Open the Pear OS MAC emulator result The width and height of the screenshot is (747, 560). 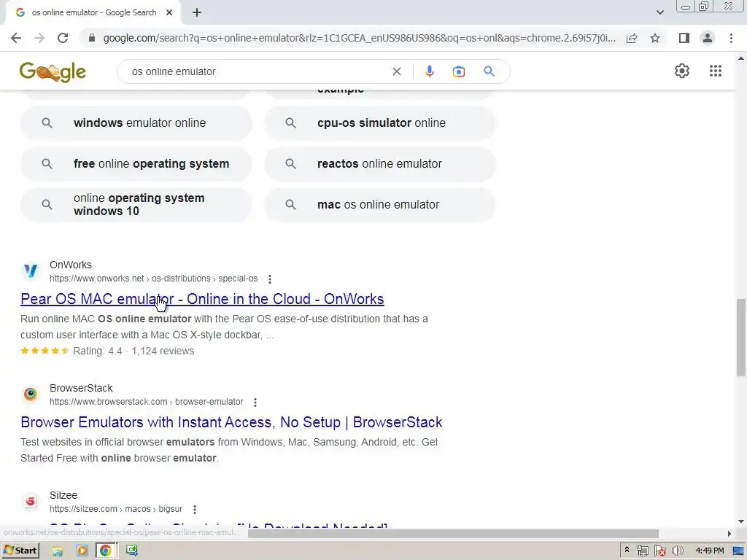point(202,299)
